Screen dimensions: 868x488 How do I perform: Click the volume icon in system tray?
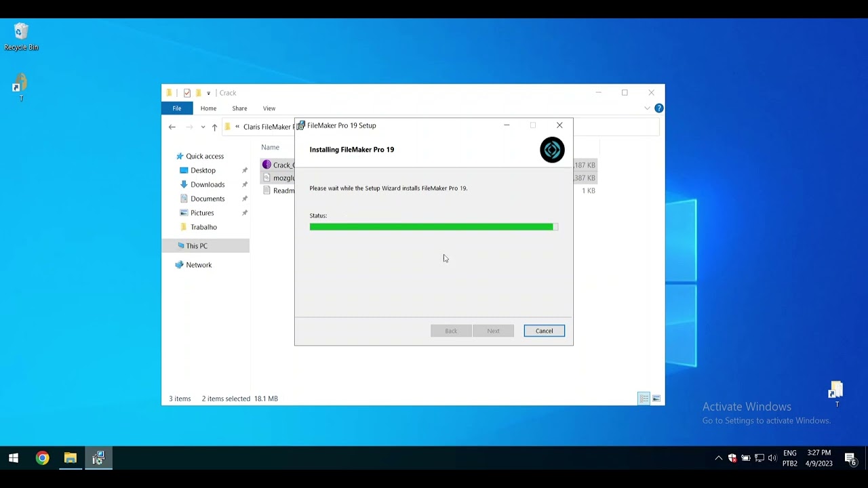(772, 458)
